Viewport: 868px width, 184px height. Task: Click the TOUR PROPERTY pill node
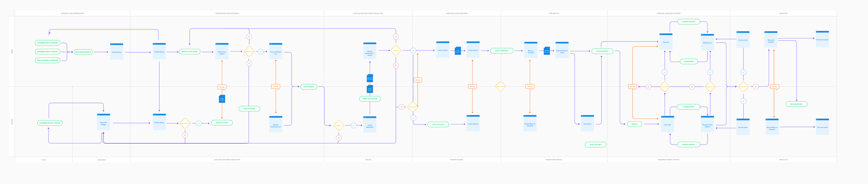309,87
